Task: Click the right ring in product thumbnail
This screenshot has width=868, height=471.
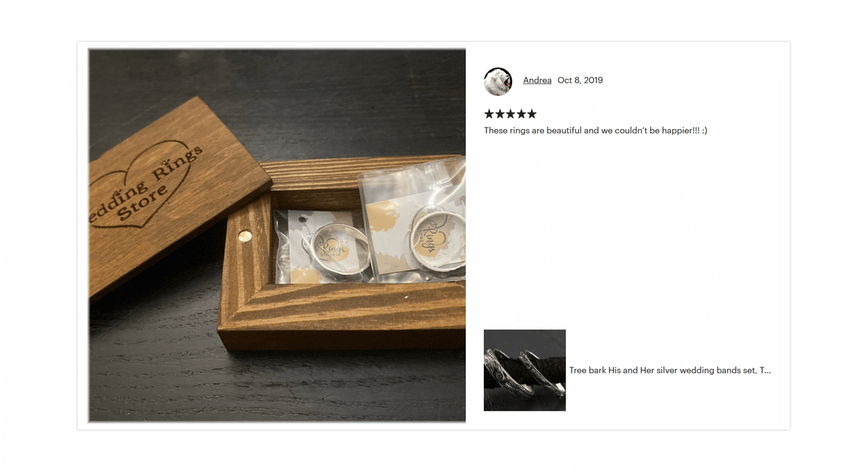Action: (x=541, y=373)
